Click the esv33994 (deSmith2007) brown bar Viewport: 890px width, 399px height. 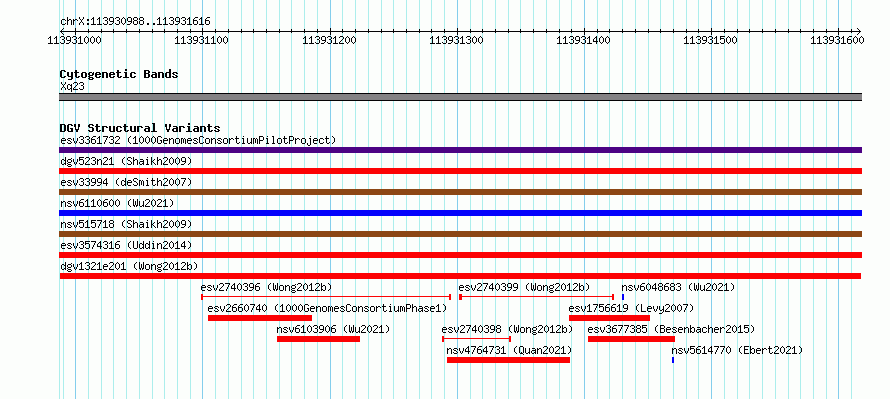(x=460, y=192)
